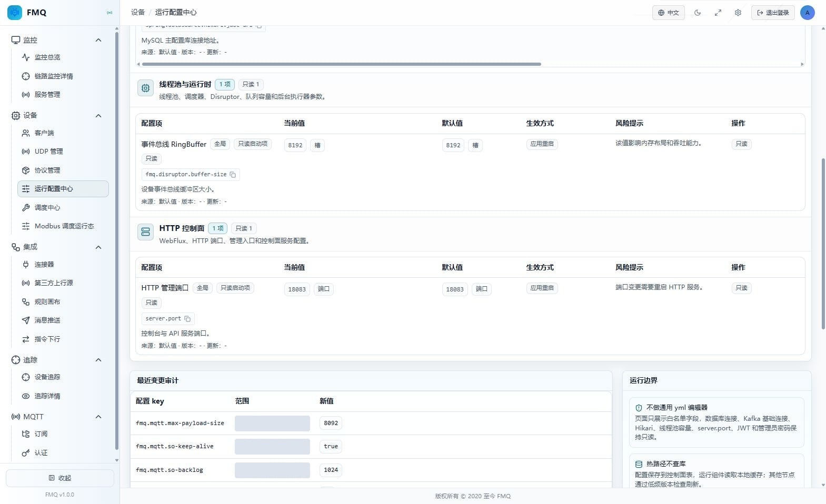
Task: Open 消息推送 menu item
Action: [63, 320]
